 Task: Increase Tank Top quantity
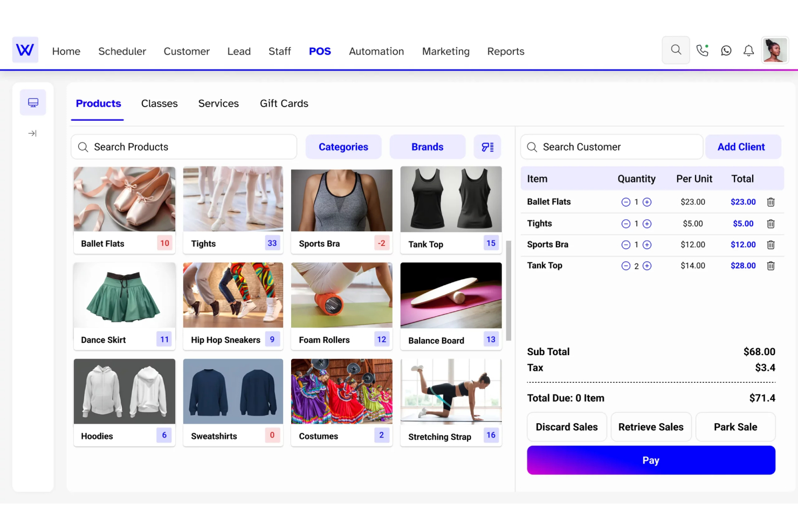(647, 266)
